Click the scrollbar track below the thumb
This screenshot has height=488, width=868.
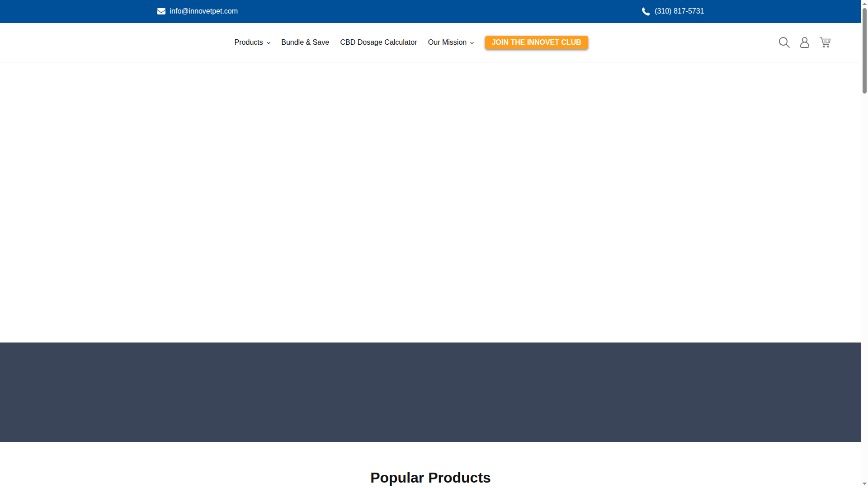(864, 271)
